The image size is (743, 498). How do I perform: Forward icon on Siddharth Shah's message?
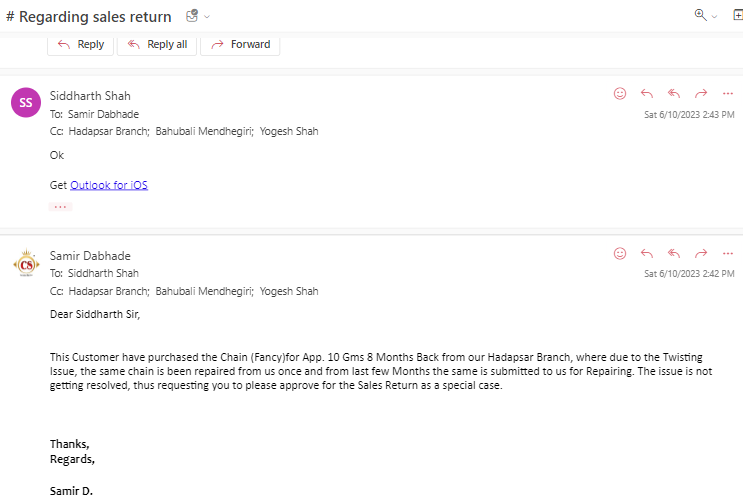click(701, 93)
